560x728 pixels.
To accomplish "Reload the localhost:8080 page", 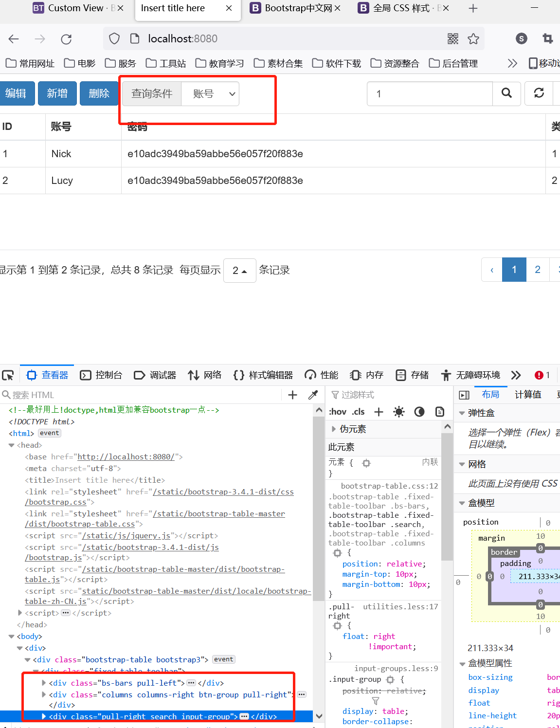I will [x=66, y=39].
